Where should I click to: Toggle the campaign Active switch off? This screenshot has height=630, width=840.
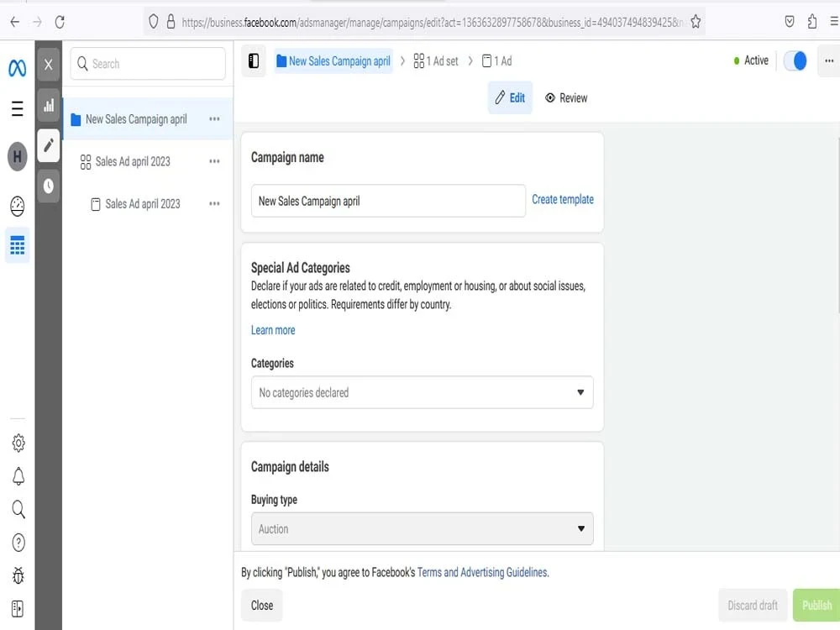(795, 60)
